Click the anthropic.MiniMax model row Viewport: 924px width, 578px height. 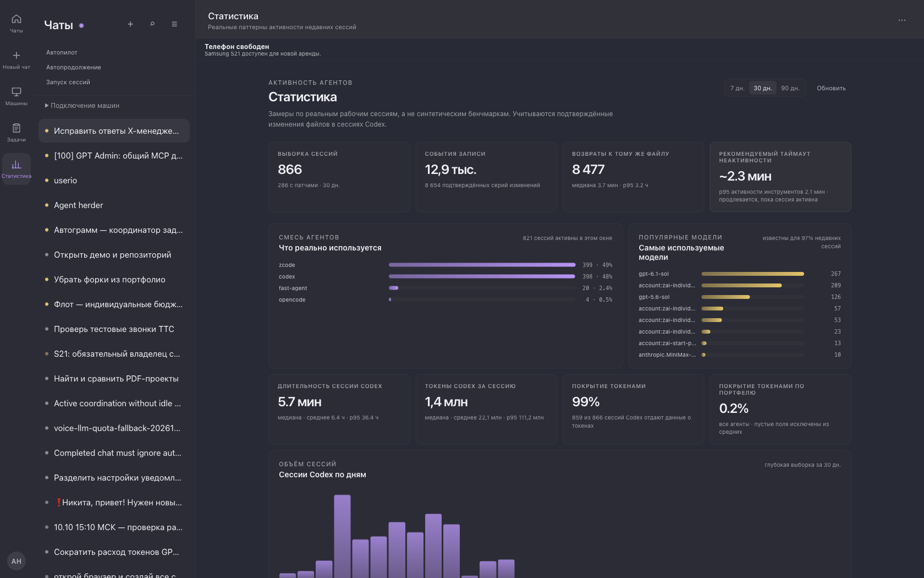740,355
